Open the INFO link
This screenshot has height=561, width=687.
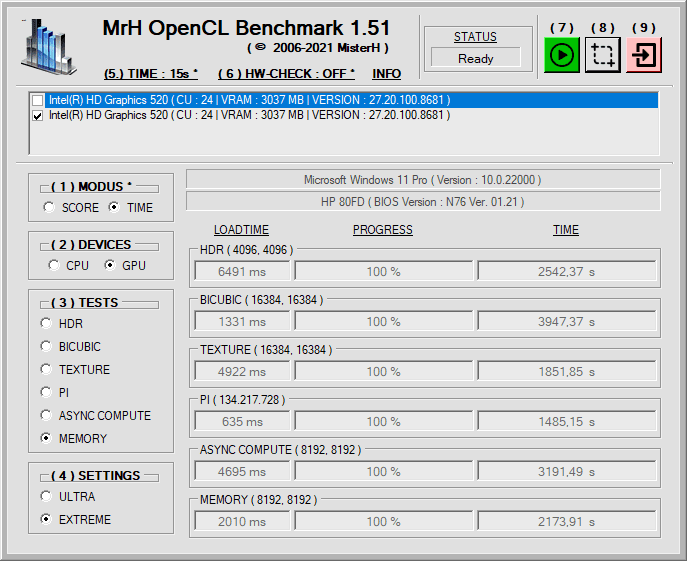386,74
